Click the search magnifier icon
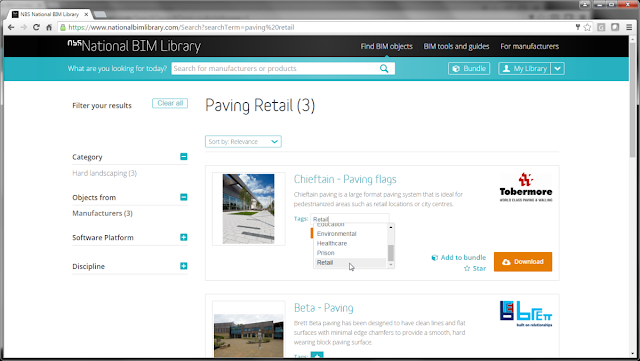Viewport: 640px width, 361px height. point(384,69)
